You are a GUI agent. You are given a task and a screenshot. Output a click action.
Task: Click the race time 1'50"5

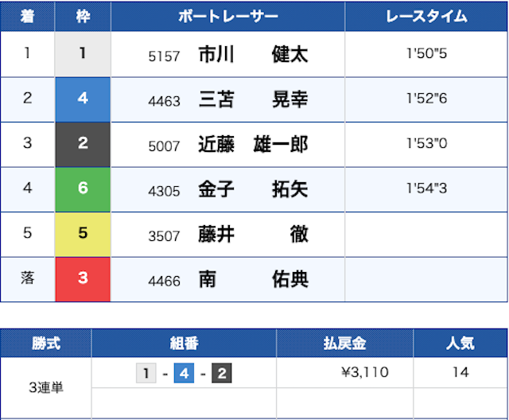(x=426, y=55)
